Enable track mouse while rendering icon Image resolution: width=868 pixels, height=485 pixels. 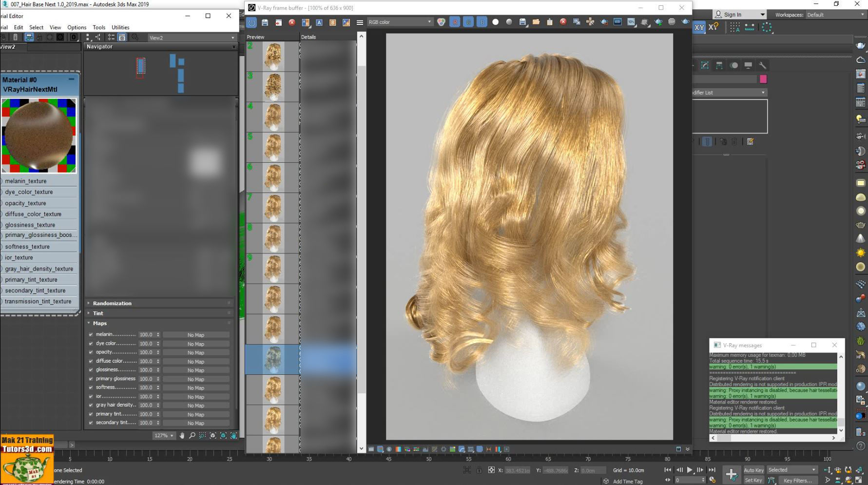590,22
